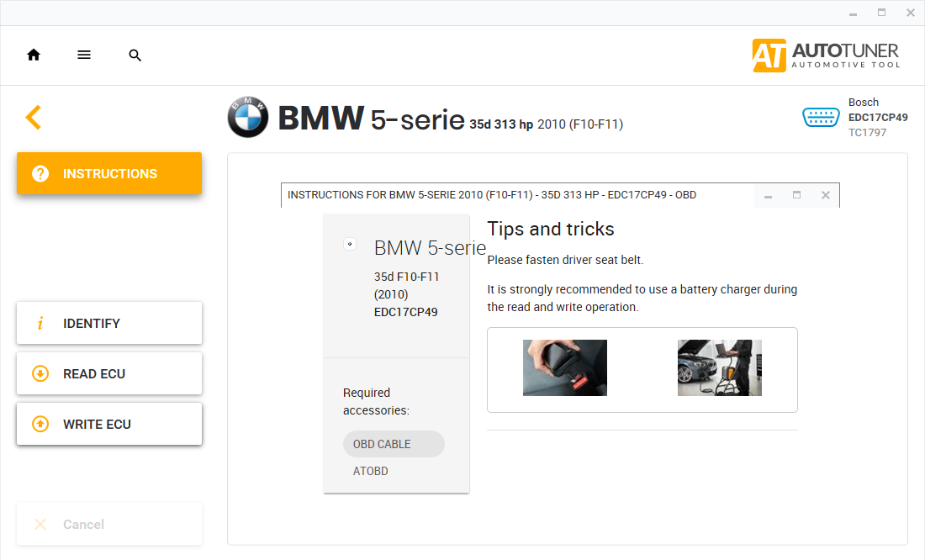Go back using the orange chevron

point(34,117)
